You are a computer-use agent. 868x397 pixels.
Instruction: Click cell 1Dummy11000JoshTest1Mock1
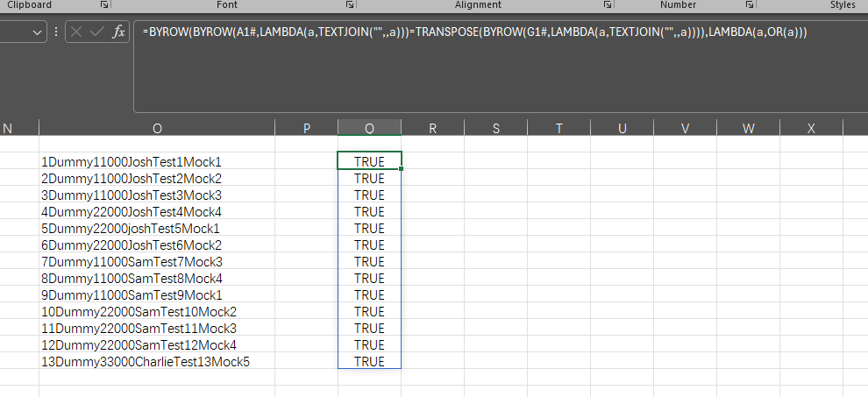coord(157,161)
